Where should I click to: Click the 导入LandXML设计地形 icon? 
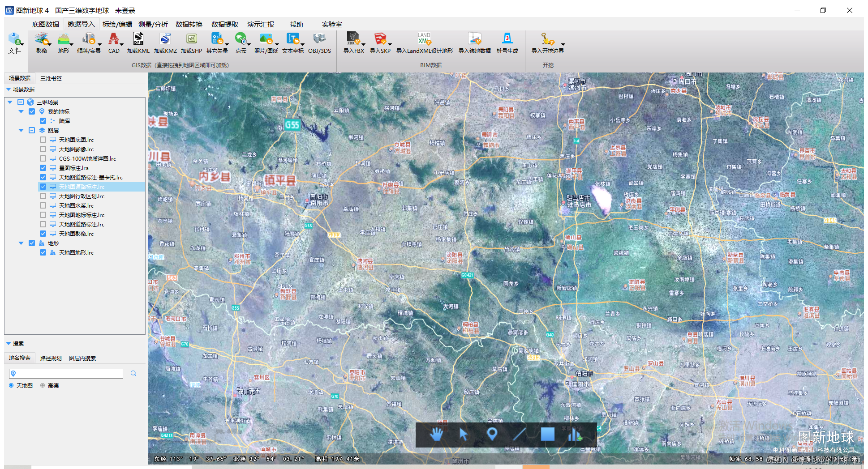click(x=424, y=39)
